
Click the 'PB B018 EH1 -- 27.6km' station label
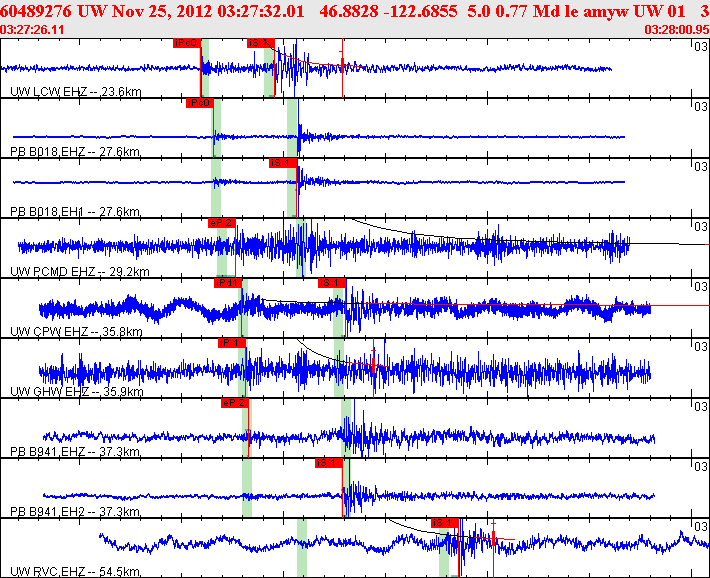[75, 212]
